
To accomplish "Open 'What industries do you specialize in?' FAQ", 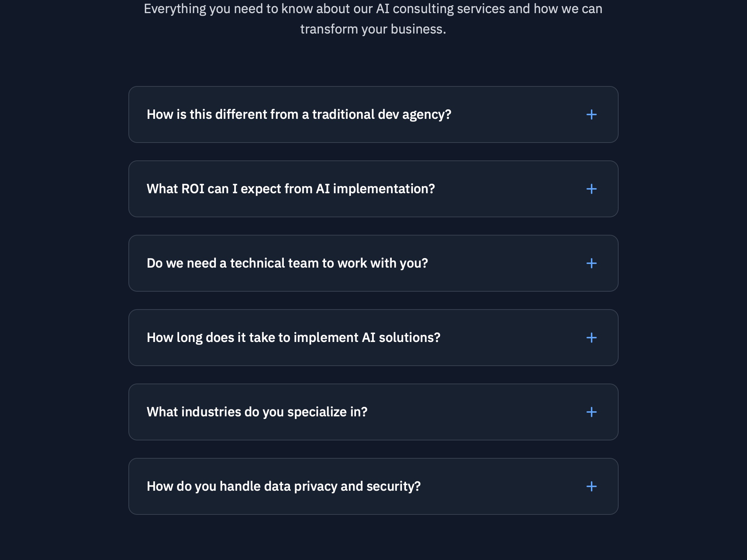I will click(257, 412).
